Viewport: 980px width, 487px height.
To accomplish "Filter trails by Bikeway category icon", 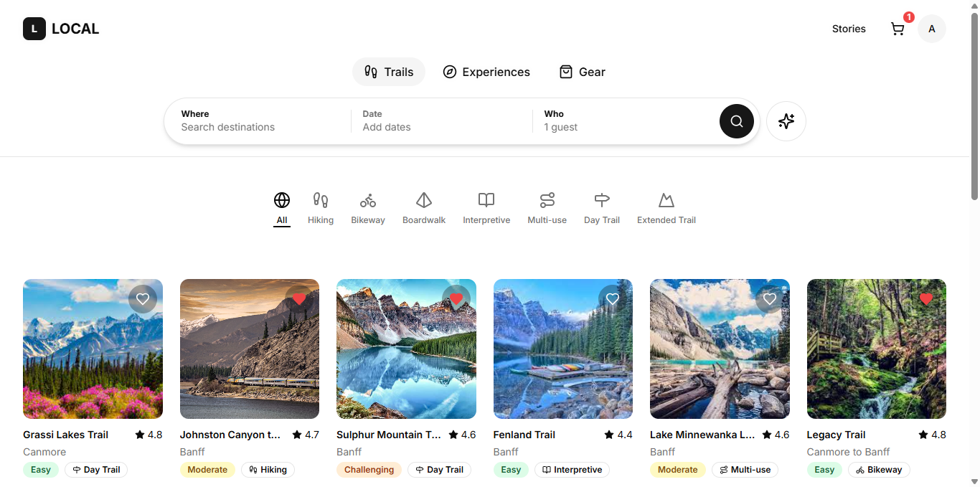I will point(368,200).
